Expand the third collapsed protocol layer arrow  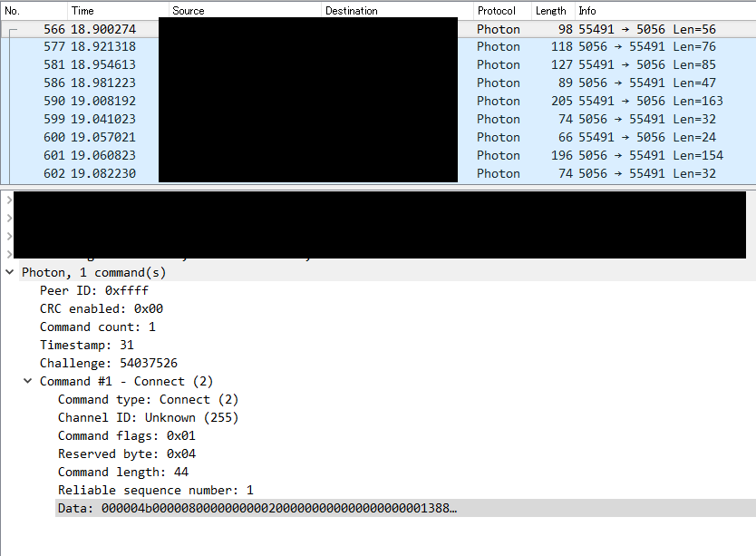tap(9, 236)
